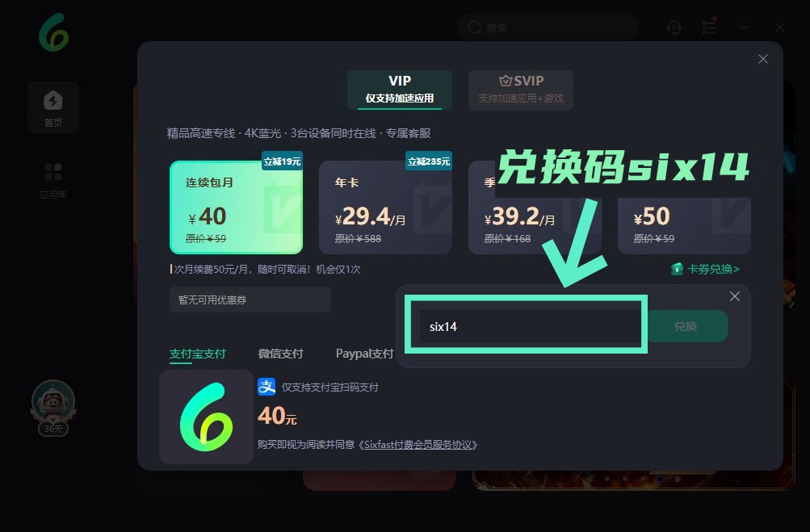Screen dimensions: 810x532
Task: Choose Paypal支付 payment method
Action: pyautogui.click(x=365, y=354)
